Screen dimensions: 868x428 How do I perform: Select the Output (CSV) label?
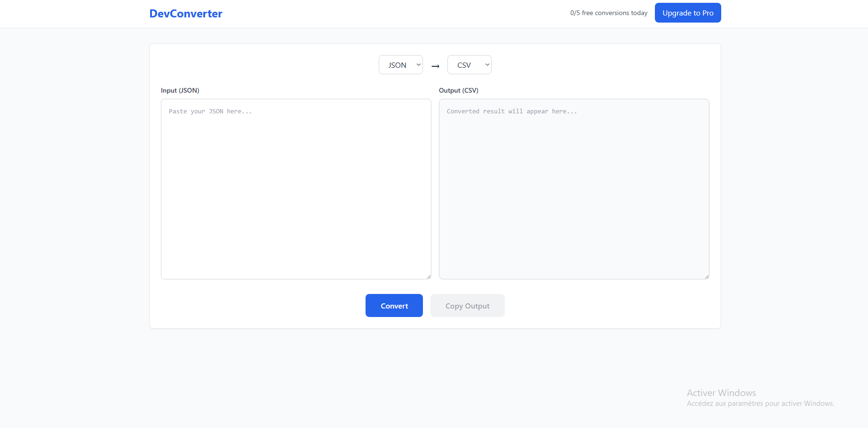[458, 90]
